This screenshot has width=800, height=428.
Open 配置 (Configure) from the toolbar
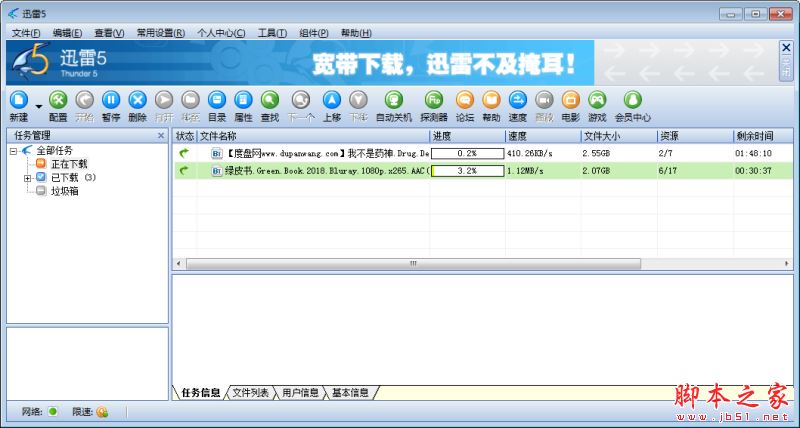[x=58, y=100]
